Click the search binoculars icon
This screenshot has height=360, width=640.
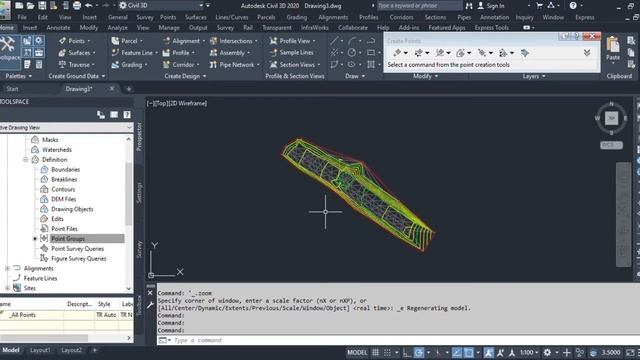click(x=469, y=5)
